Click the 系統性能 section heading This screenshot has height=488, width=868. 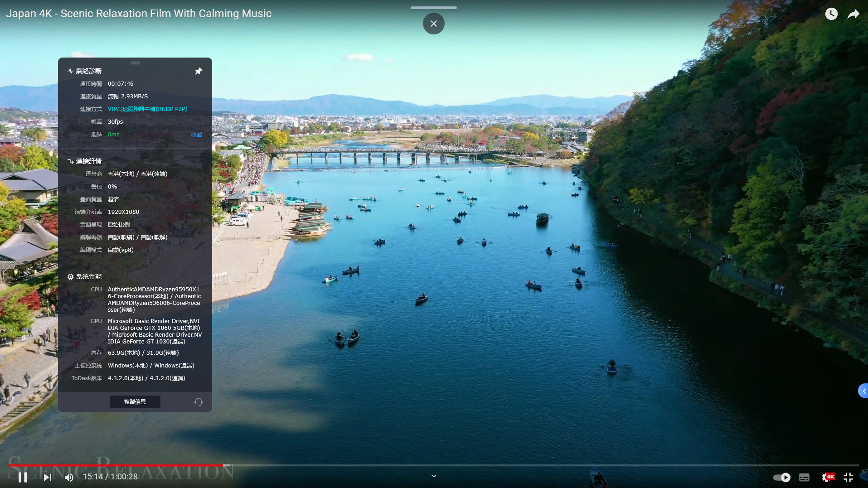tap(89, 277)
